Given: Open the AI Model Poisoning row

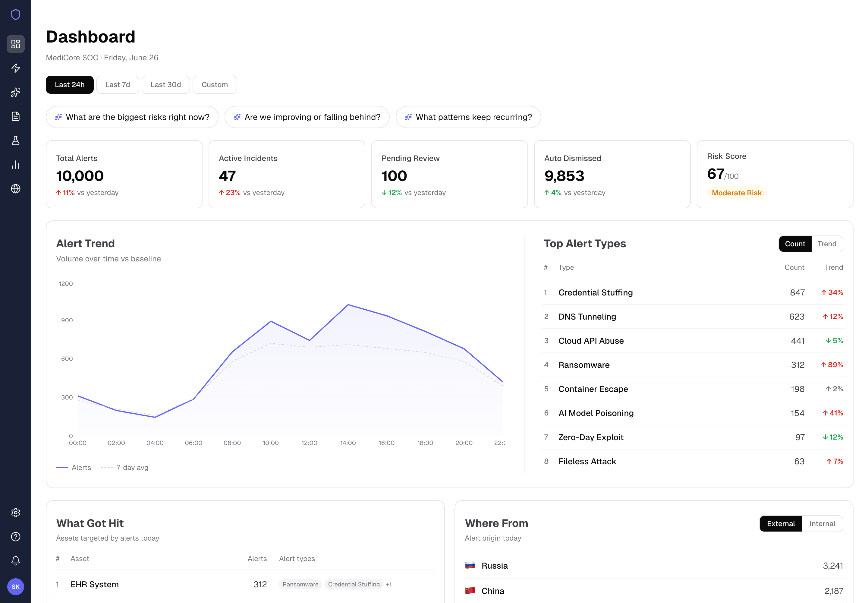Looking at the screenshot, I should click(693, 413).
